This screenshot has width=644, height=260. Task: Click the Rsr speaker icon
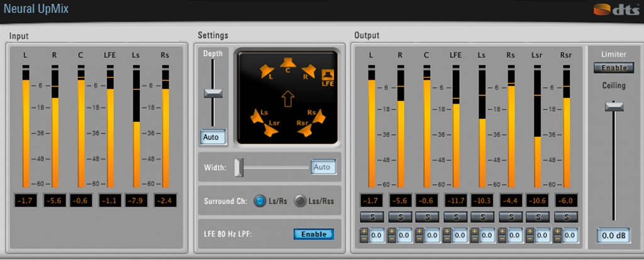point(305,130)
